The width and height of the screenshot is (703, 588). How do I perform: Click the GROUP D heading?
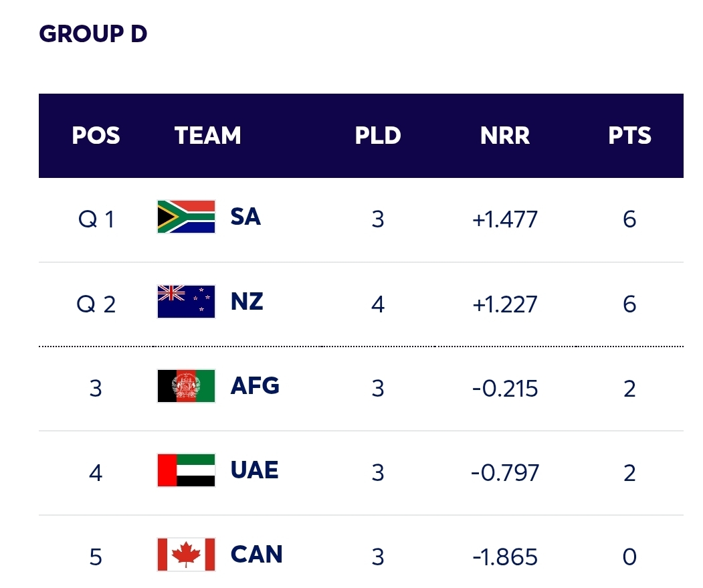[93, 34]
